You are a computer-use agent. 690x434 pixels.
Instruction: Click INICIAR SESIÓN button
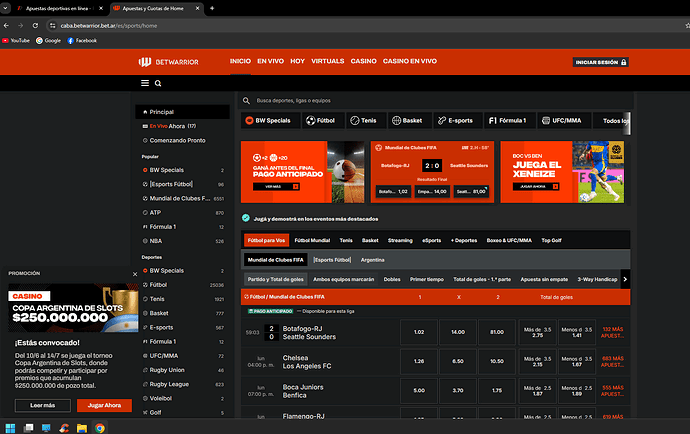(x=601, y=62)
